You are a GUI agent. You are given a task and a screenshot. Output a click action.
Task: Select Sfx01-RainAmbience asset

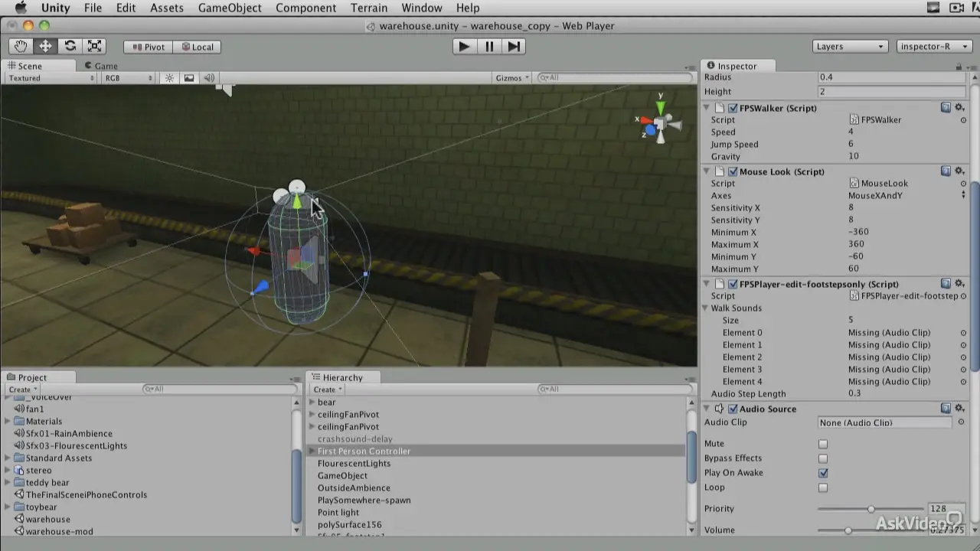point(69,433)
